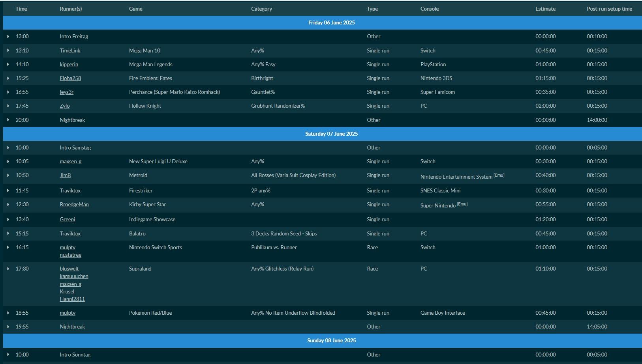This screenshot has height=364, width=642.
Task: Open runner kipperin's profile link
Action: (69, 64)
